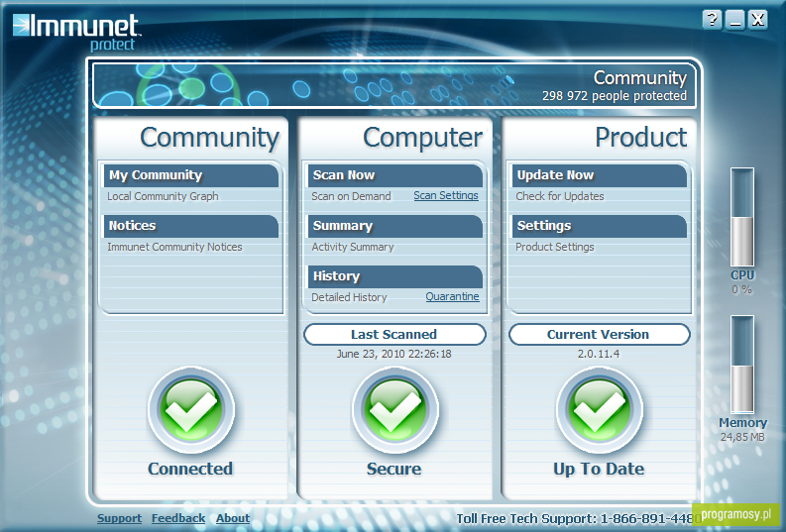Click the 'Product Settings' text

click(554, 247)
